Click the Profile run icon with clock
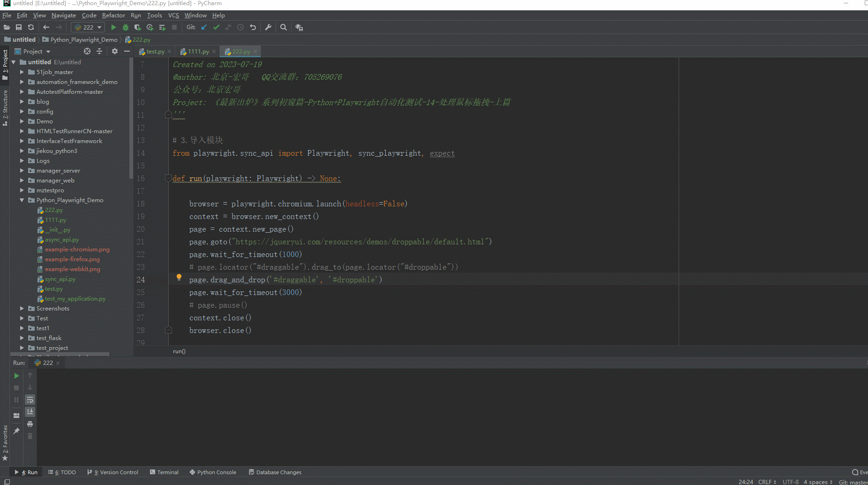This screenshot has width=868, height=485. 150,27
